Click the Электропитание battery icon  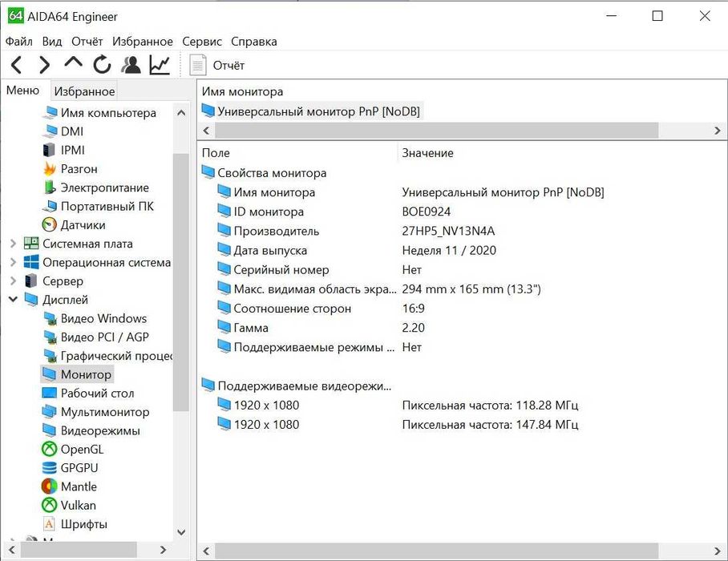(49, 188)
